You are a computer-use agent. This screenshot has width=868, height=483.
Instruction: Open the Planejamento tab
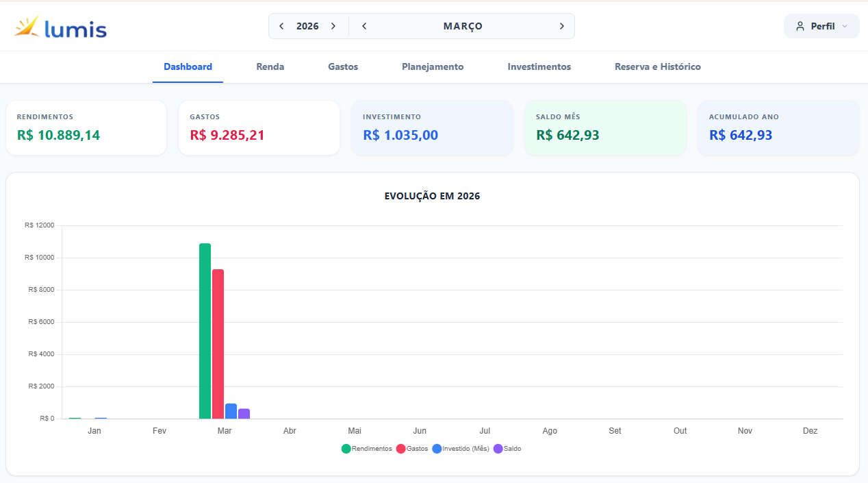pos(433,67)
